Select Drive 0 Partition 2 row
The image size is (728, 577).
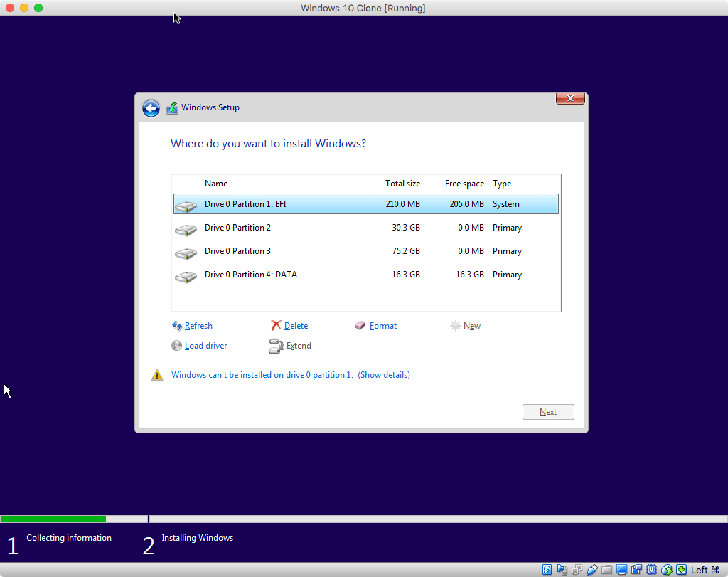[x=366, y=228]
